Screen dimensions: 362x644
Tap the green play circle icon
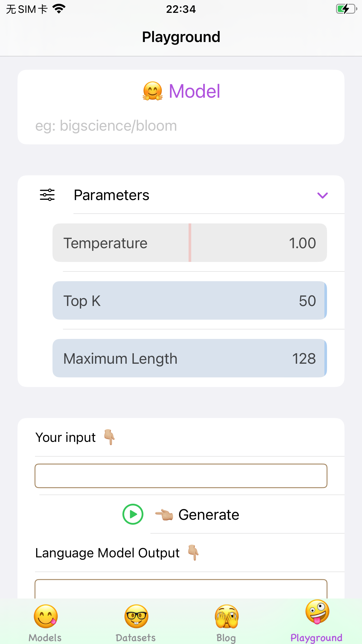tap(133, 514)
